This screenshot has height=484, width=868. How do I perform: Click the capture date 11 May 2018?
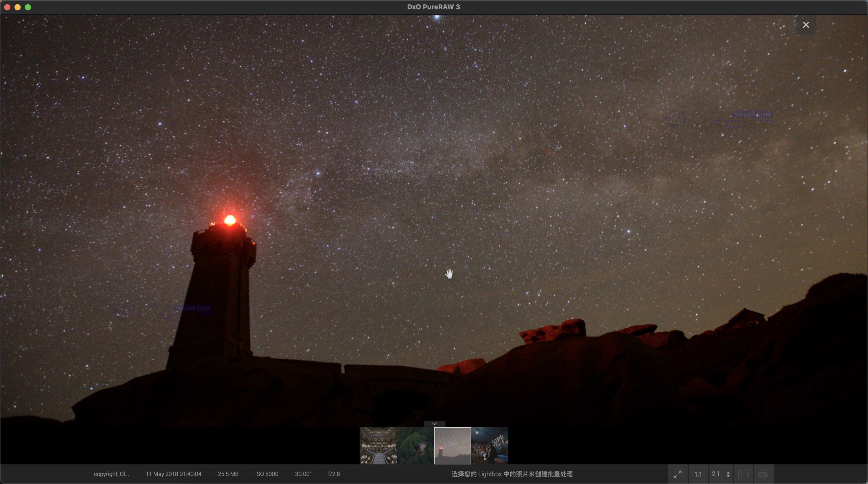[x=173, y=474]
